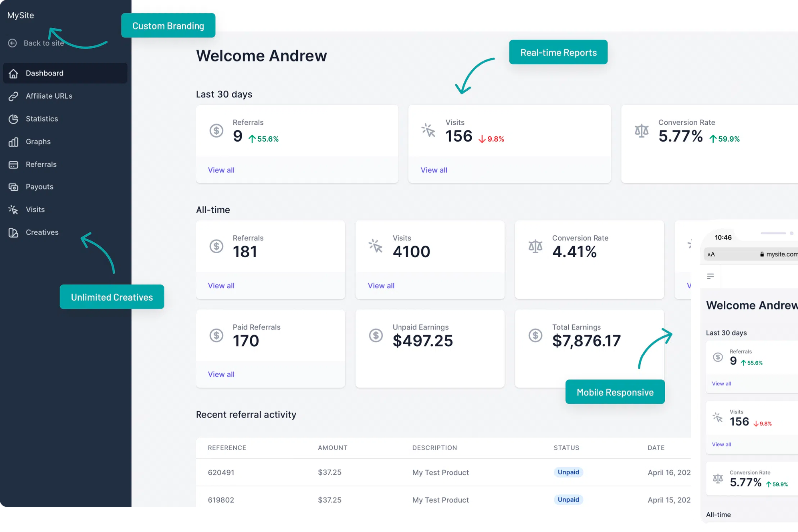
Task: Open Creatives in the sidebar
Action: [x=65, y=233]
